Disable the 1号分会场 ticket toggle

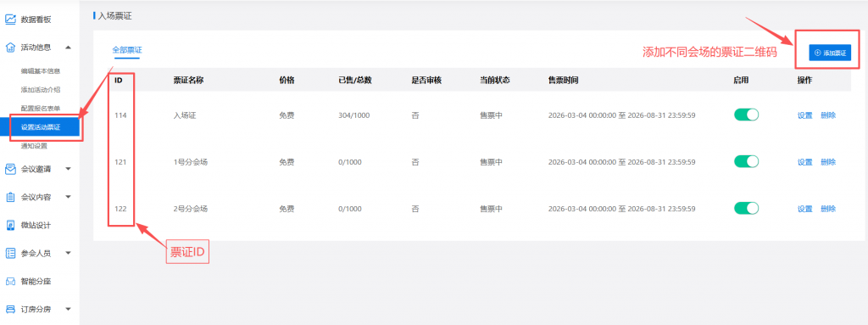click(746, 161)
